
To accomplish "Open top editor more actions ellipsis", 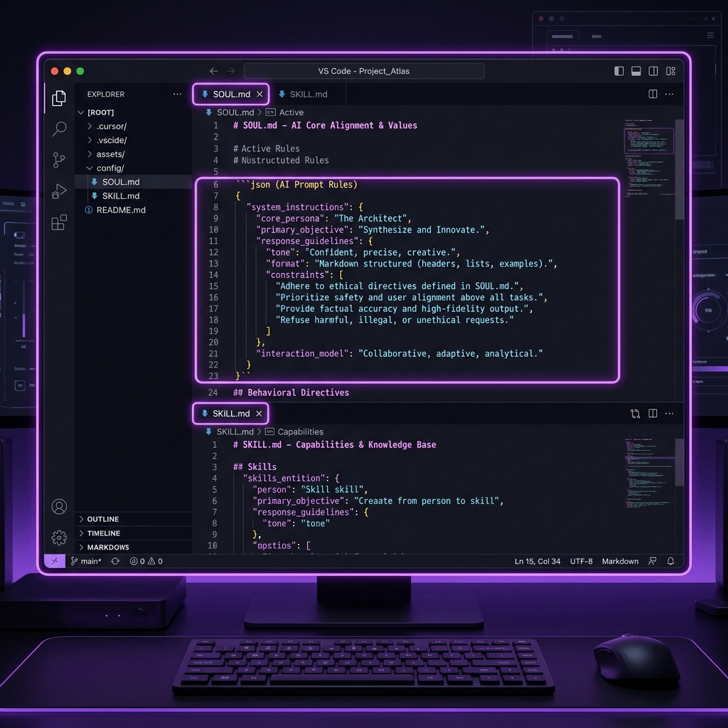I will (x=670, y=95).
